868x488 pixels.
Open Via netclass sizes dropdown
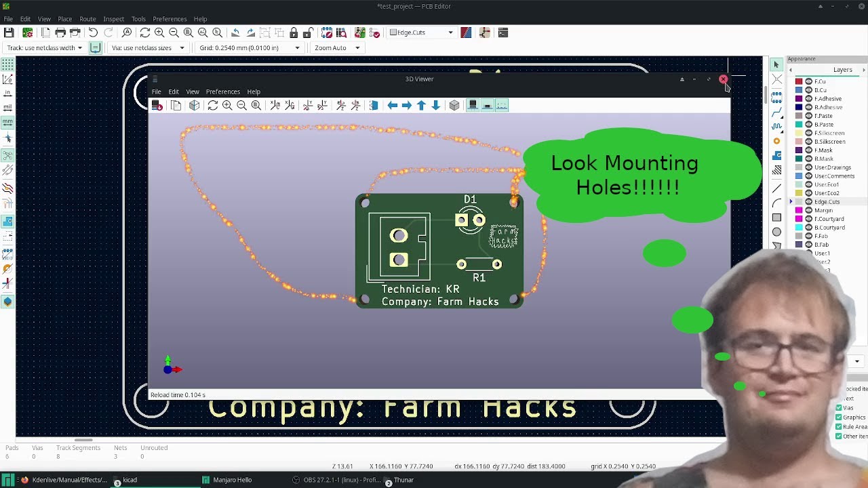[x=147, y=47]
